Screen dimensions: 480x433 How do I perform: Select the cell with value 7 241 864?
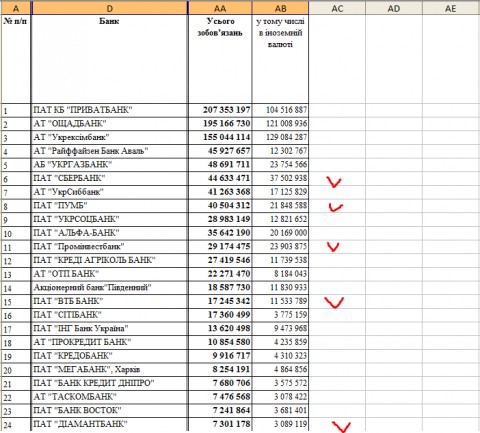220,411
